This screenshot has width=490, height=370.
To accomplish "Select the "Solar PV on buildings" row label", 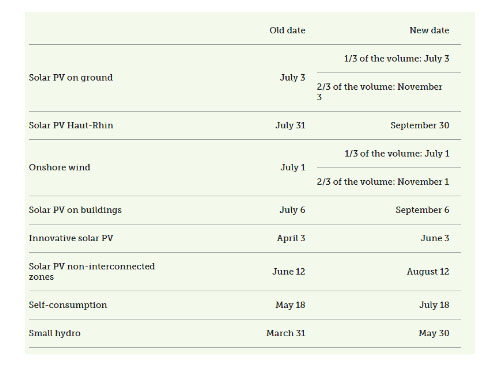I will [x=75, y=210].
